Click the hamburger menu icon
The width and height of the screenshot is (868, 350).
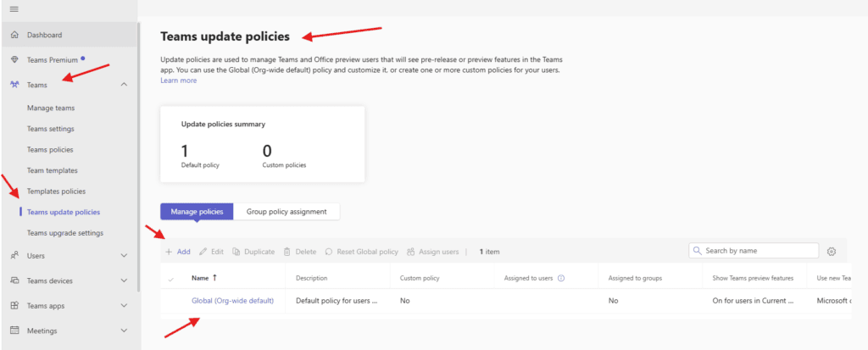[14, 8]
